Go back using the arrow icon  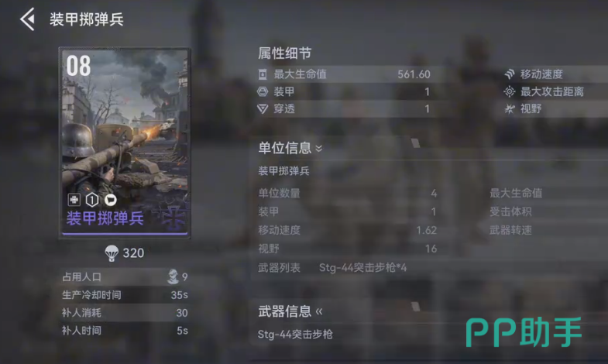(x=28, y=19)
